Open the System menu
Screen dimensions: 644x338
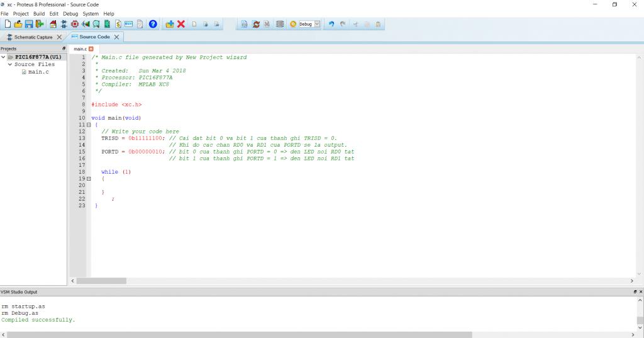(x=91, y=14)
